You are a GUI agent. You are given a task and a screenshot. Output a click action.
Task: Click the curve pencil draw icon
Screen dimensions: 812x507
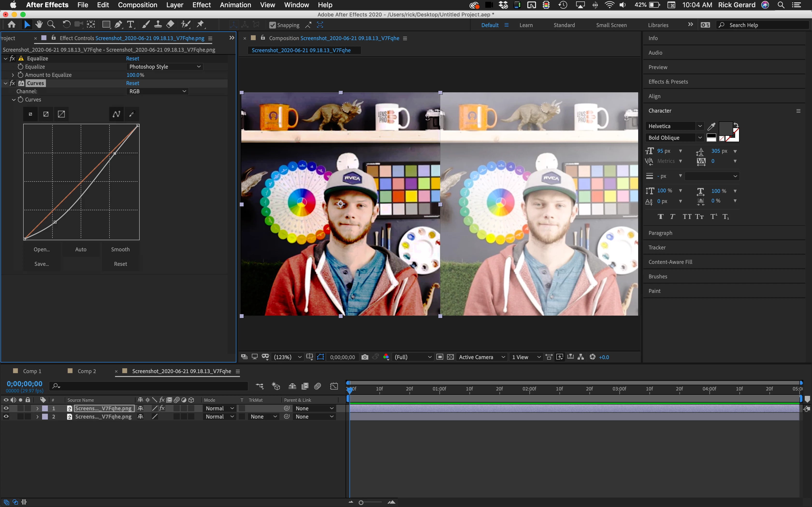132,114
